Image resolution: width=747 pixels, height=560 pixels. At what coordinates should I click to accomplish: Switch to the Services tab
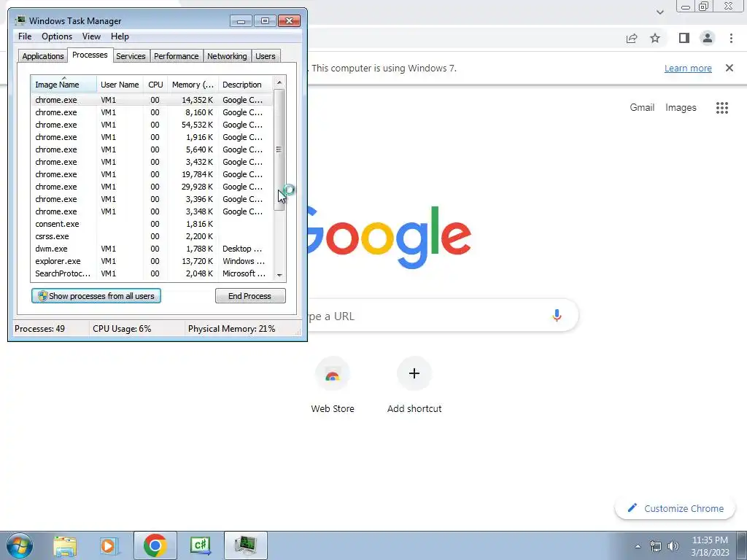tap(131, 56)
